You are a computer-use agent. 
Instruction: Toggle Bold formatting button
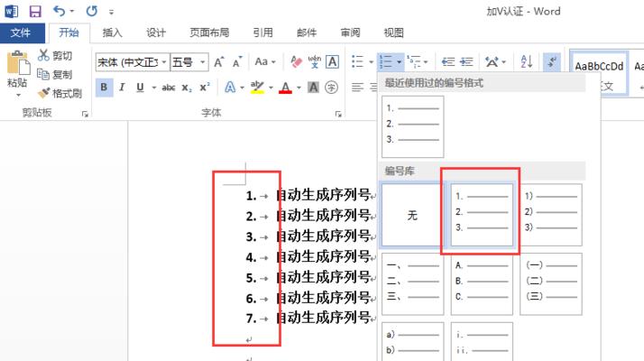point(104,88)
